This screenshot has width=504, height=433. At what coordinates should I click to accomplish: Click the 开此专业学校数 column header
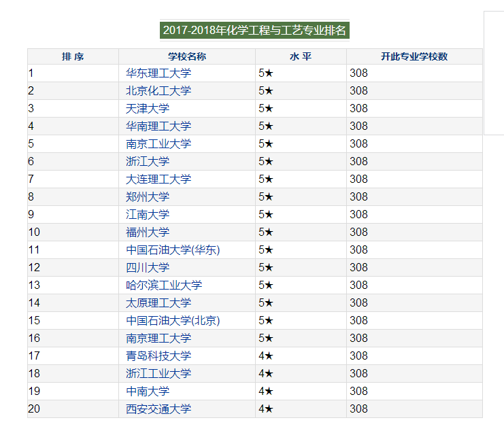(x=414, y=56)
